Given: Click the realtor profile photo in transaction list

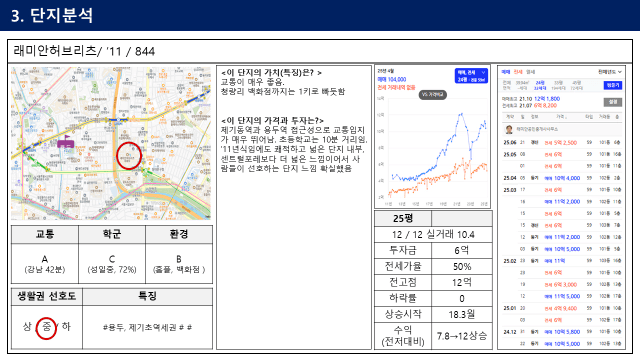Looking at the screenshot, I should pos(509,129).
